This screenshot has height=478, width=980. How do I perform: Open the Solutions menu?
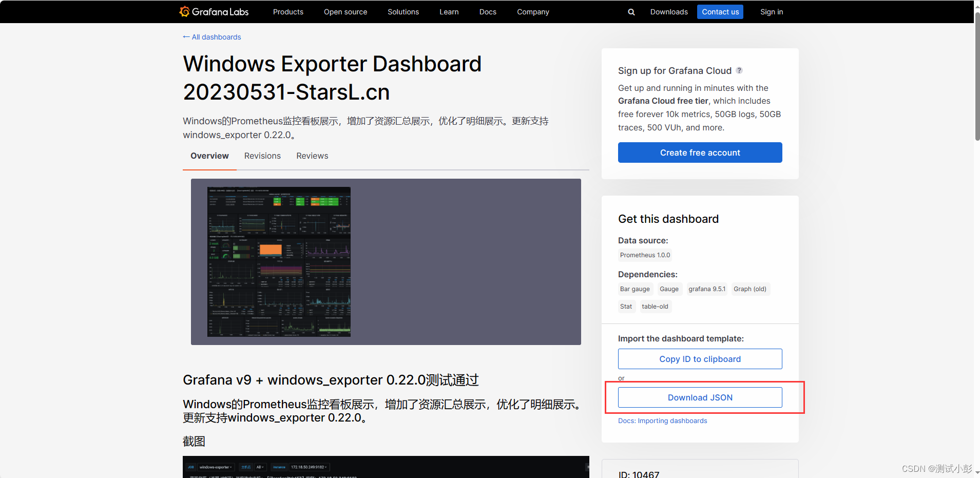(403, 12)
